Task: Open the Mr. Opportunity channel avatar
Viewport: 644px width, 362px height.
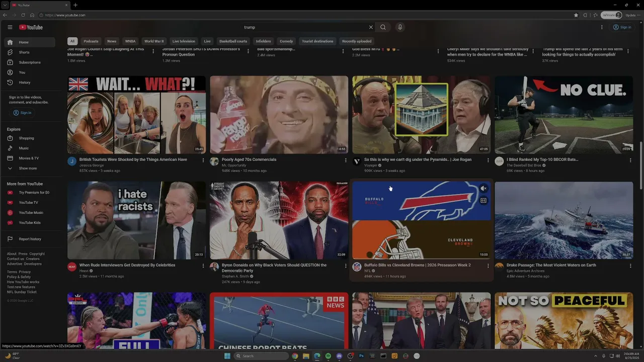Action: [214, 161]
